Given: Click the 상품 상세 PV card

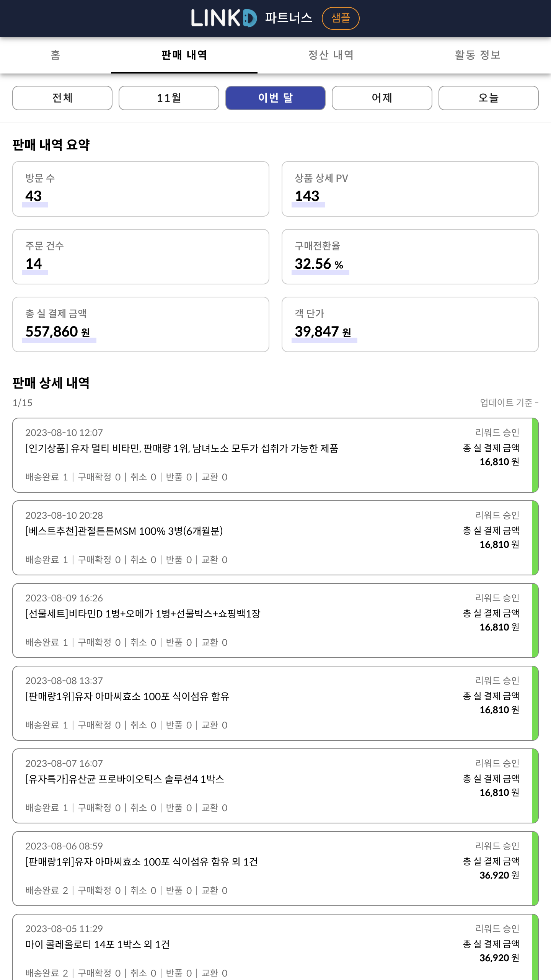Looking at the screenshot, I should coord(410,189).
